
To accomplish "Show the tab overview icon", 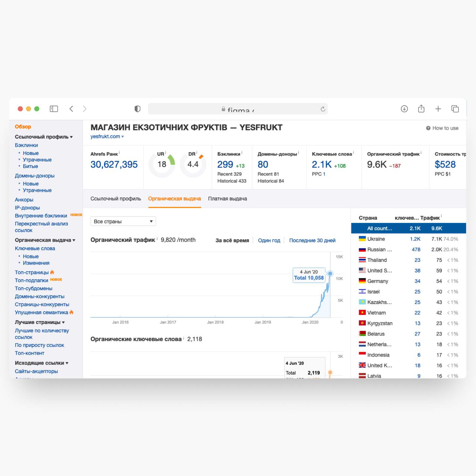I will 455,109.
